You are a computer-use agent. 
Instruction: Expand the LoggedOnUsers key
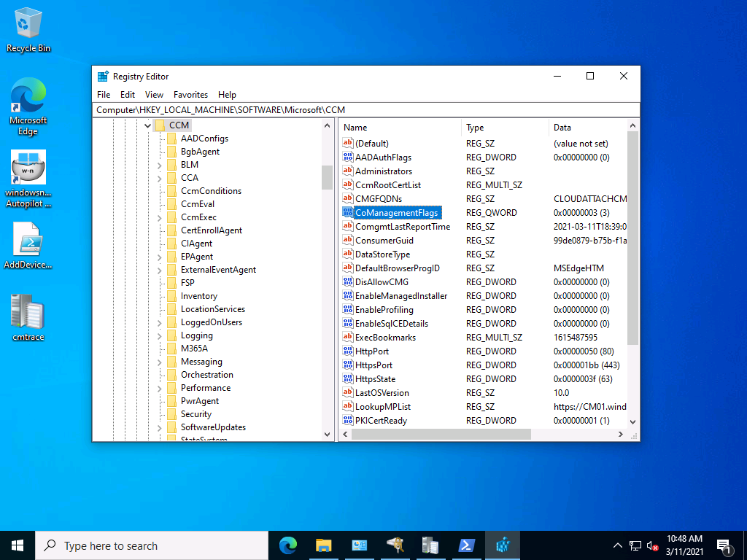click(x=159, y=323)
